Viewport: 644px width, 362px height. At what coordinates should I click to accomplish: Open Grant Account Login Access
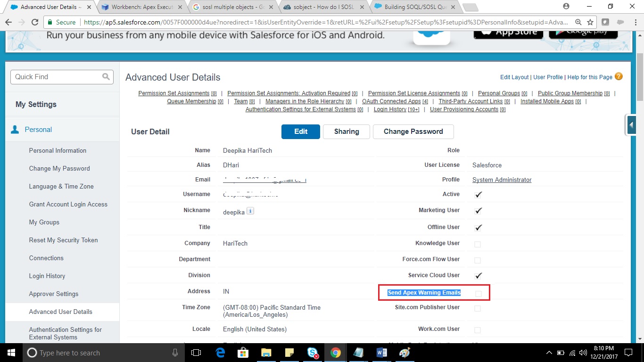(x=68, y=204)
